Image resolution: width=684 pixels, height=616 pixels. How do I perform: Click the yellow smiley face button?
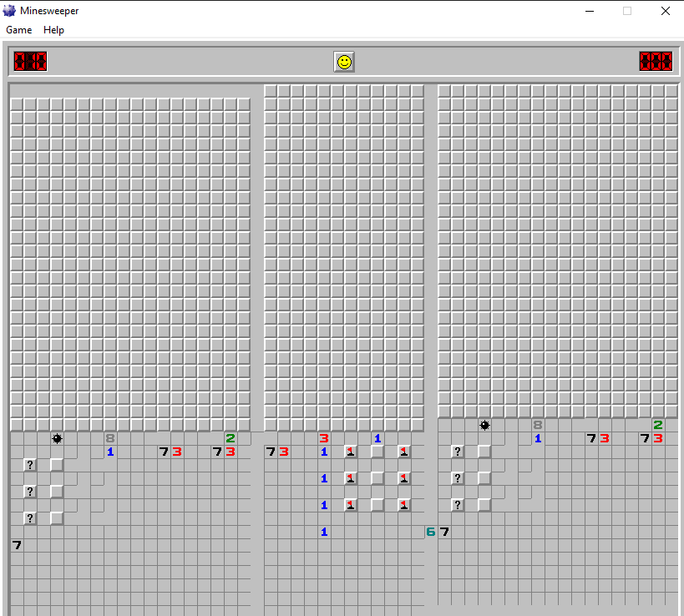click(x=344, y=62)
